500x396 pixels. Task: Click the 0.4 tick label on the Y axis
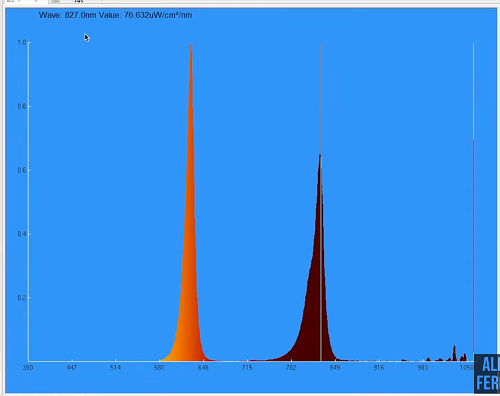point(22,234)
